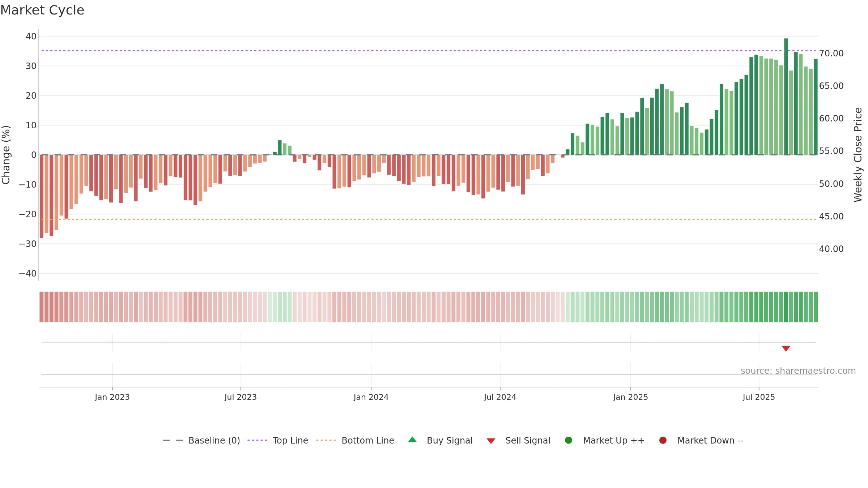
Task: Click the '55.00' right axis price label
Action: (x=831, y=151)
